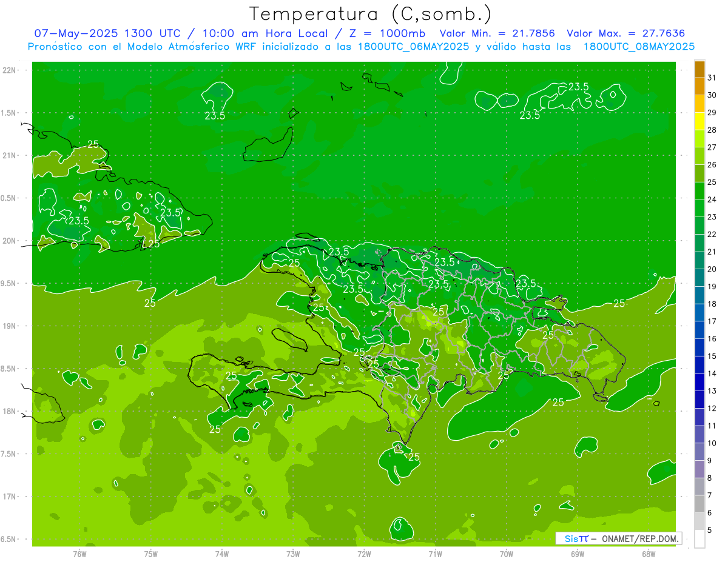Screen dimensions: 728x562
Task: Click the 6.5N latitude axis label
Action: 10,539
